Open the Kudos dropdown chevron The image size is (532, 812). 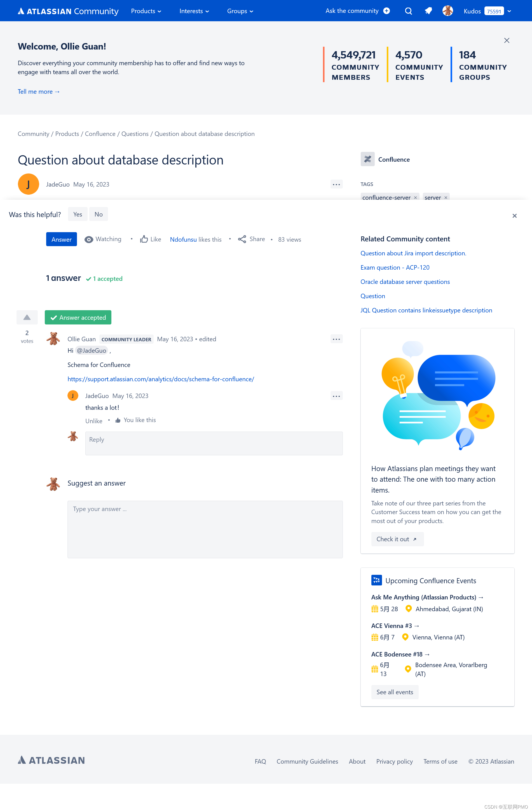(509, 11)
